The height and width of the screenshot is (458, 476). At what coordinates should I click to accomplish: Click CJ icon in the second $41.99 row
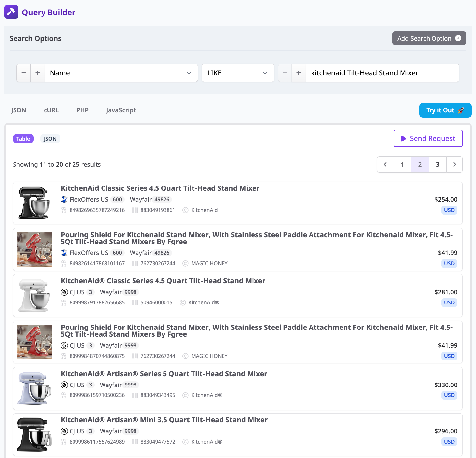pos(64,345)
